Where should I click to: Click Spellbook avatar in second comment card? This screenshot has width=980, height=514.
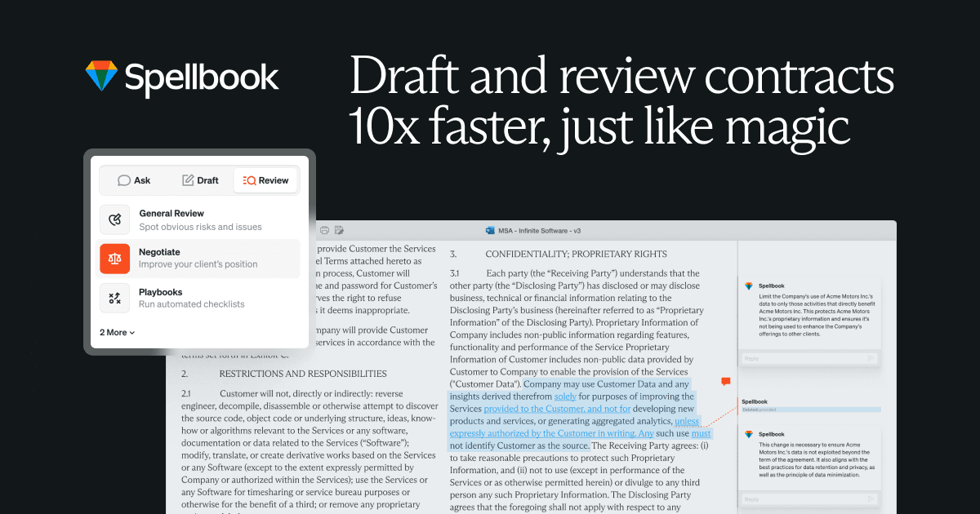749,434
